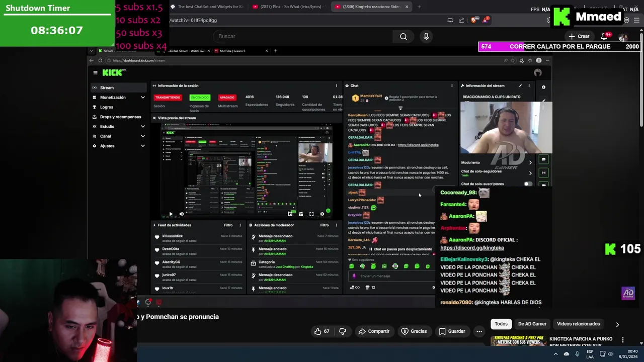The width and height of the screenshot is (644, 362).
Task: Click the Compartir button
Action: click(374, 331)
